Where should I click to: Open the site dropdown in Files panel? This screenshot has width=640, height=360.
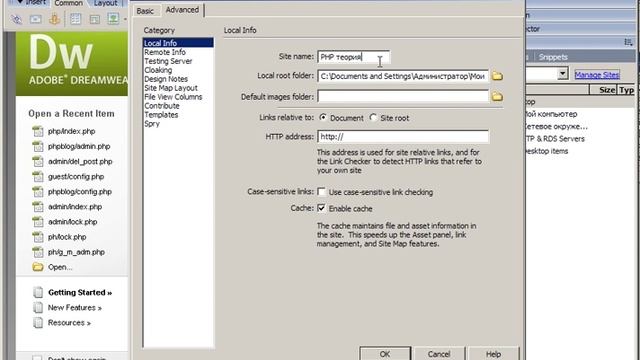click(563, 74)
